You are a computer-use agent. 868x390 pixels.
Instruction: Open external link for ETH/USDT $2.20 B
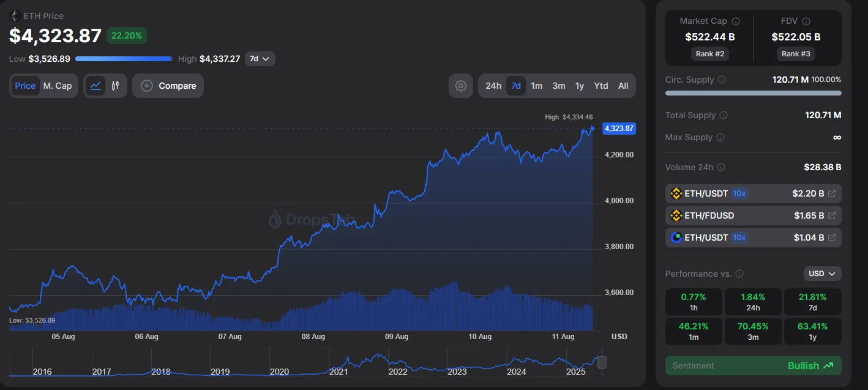(832, 193)
